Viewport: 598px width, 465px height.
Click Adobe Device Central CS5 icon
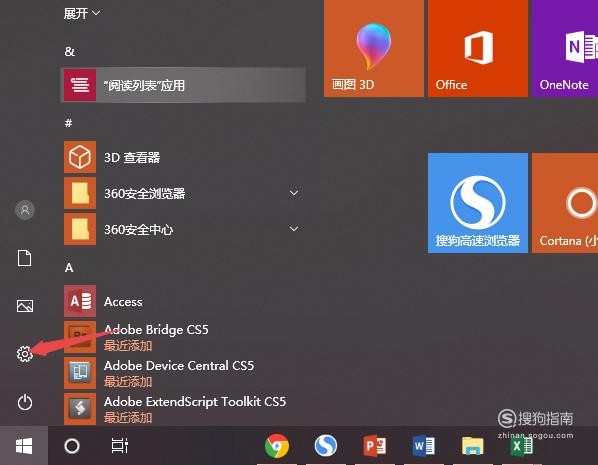click(x=80, y=373)
